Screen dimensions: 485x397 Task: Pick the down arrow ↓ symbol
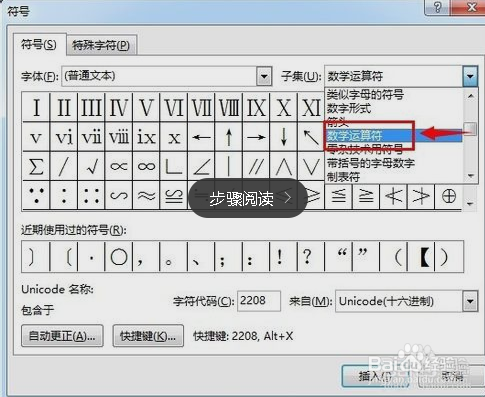[x=284, y=137]
